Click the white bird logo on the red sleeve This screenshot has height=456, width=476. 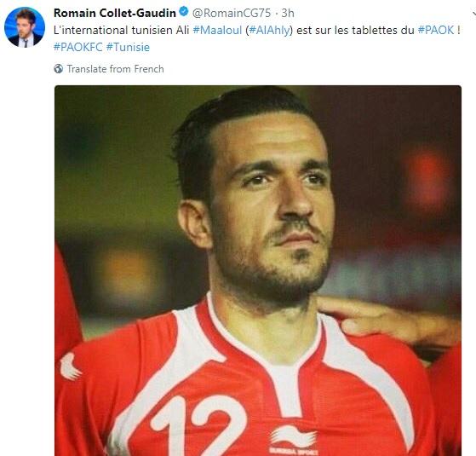click(70, 367)
